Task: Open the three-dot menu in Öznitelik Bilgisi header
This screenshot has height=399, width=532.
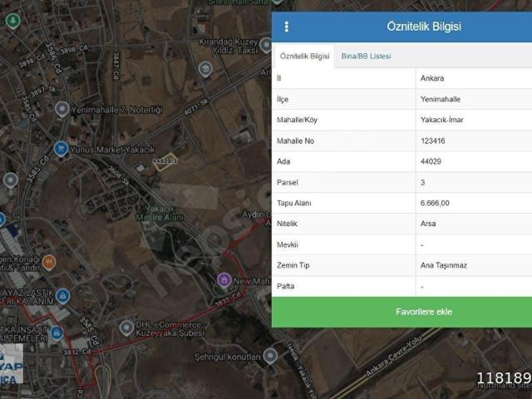Action: [x=287, y=27]
